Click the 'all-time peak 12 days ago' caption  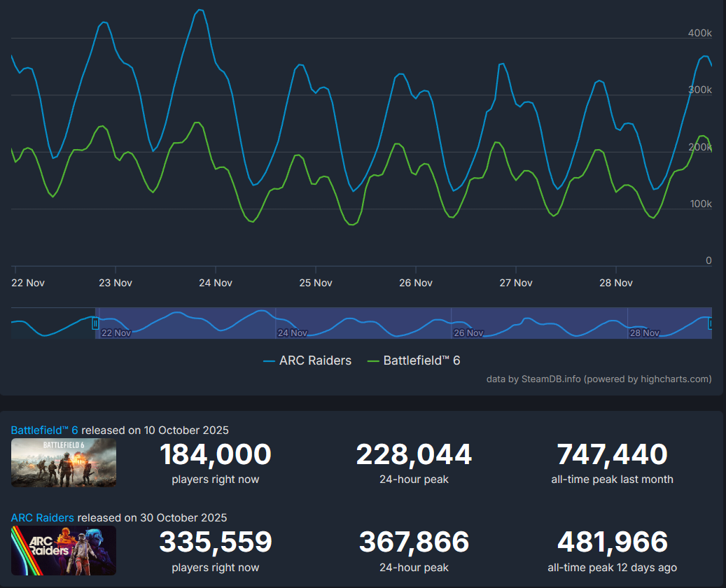612,568
